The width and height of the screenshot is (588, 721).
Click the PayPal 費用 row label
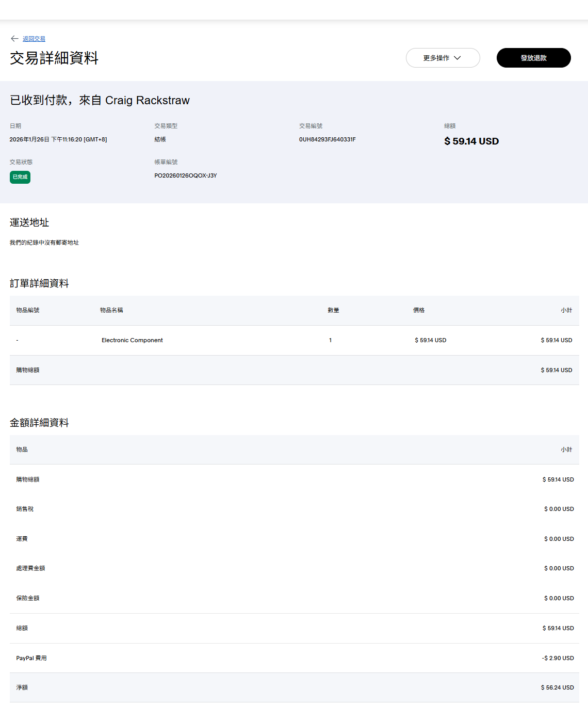[31, 658]
